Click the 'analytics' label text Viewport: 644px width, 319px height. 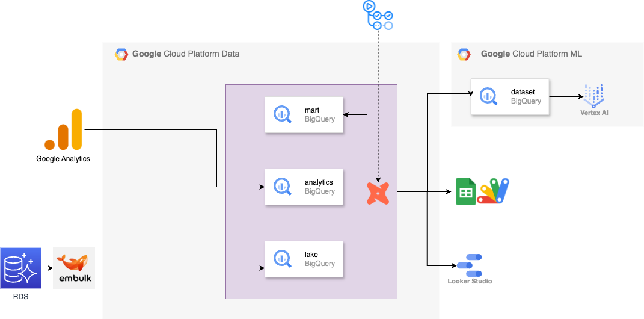click(319, 182)
